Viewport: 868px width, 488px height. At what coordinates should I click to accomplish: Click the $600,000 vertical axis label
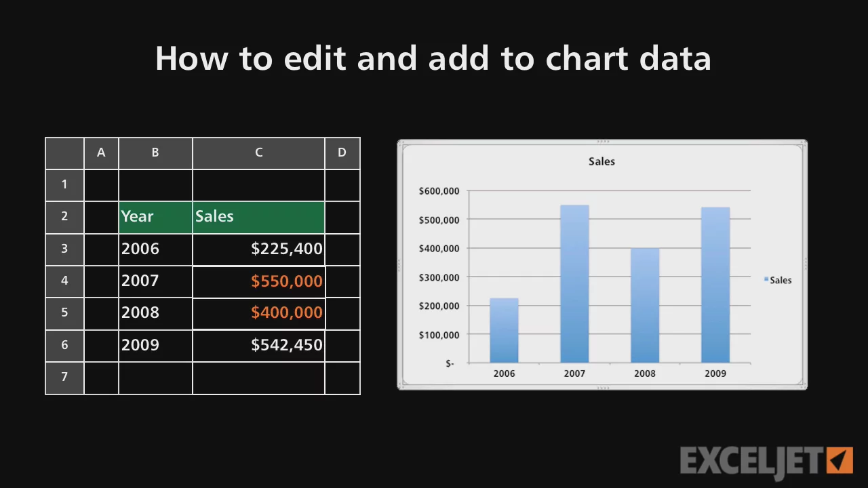[x=439, y=191]
